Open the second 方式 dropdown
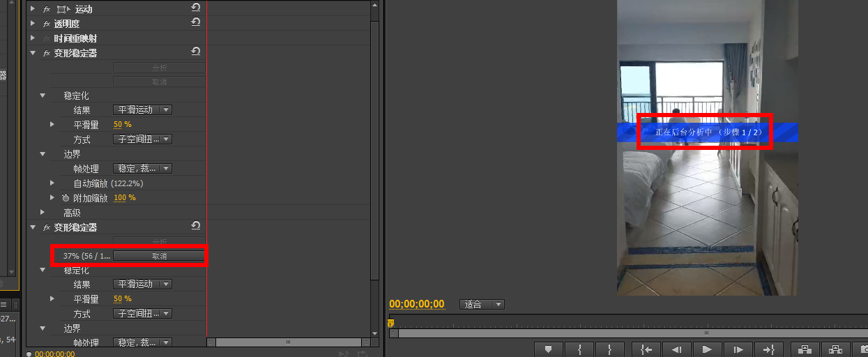Screen dimensions: 868x357 [142, 314]
